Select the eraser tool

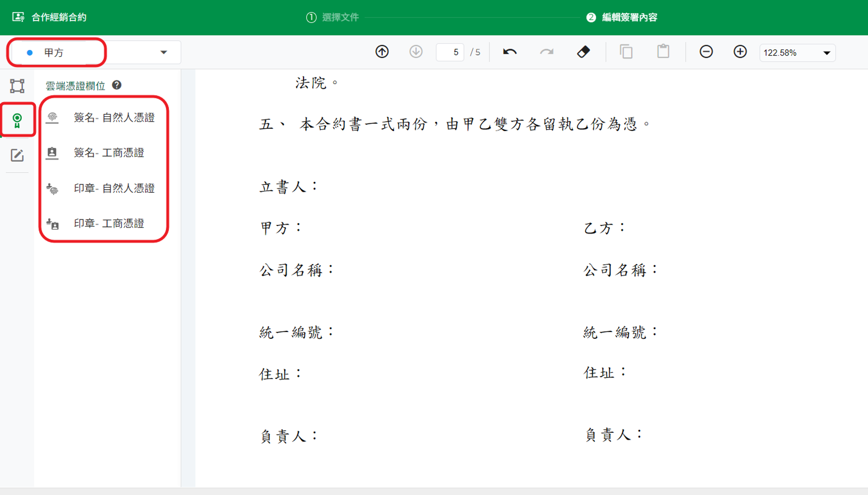583,52
